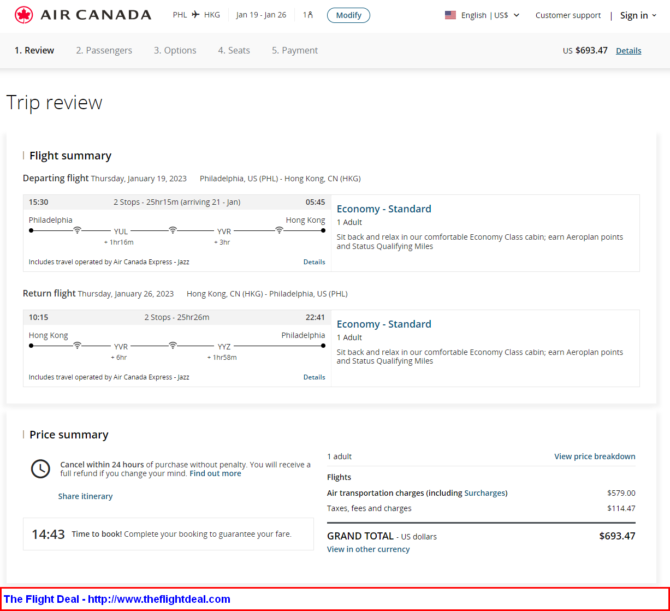Click the Modify search button
Screen dimensions: 670x611
(x=349, y=15)
